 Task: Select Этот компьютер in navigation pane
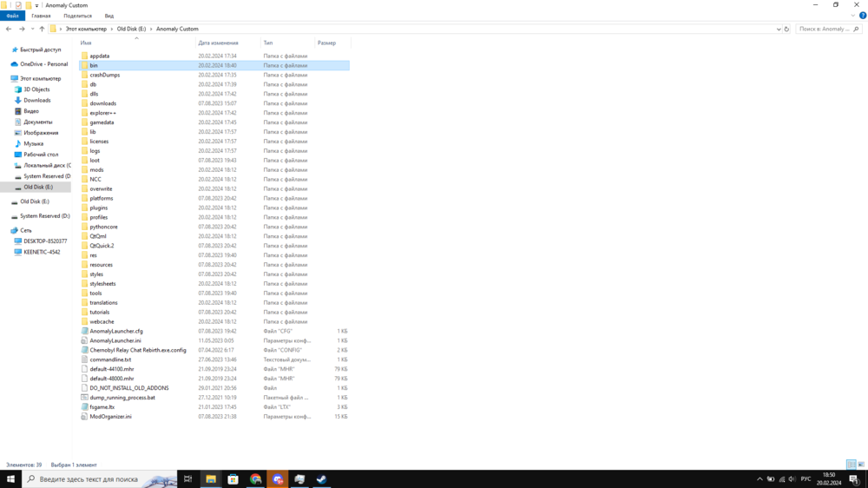tap(41, 79)
